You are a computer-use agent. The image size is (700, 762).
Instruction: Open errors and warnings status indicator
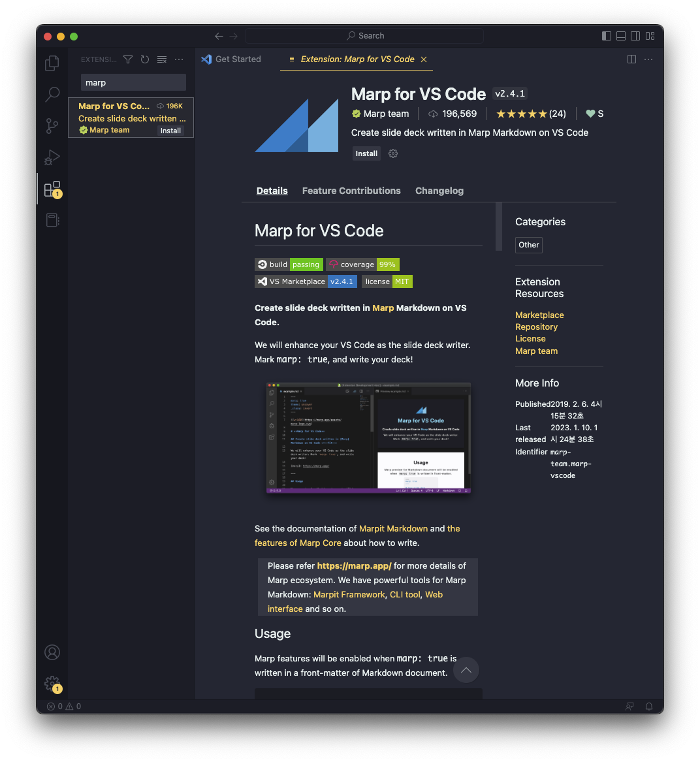click(64, 706)
